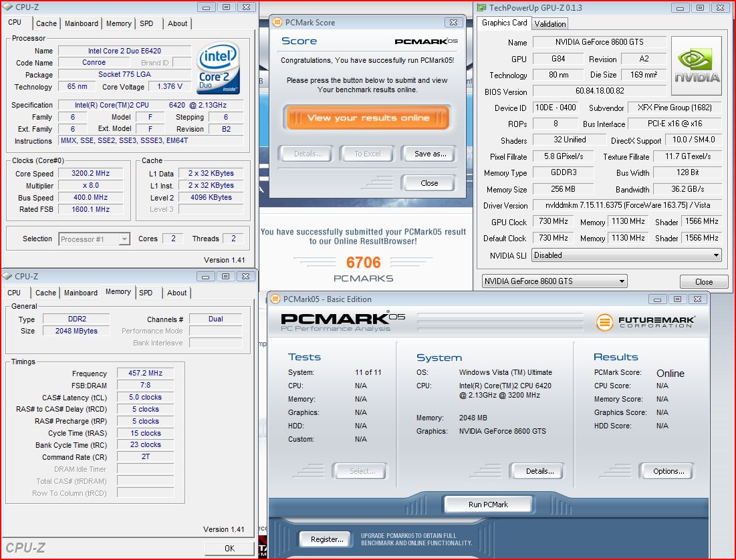Viewport: 736px width, 560px height.
Task: Open SPD tab in lower CPU-Z window
Action: (x=146, y=293)
